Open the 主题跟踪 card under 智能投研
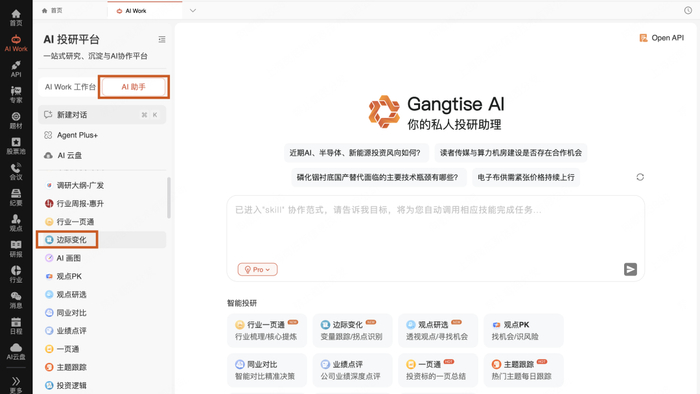The image size is (700, 394). click(523, 370)
